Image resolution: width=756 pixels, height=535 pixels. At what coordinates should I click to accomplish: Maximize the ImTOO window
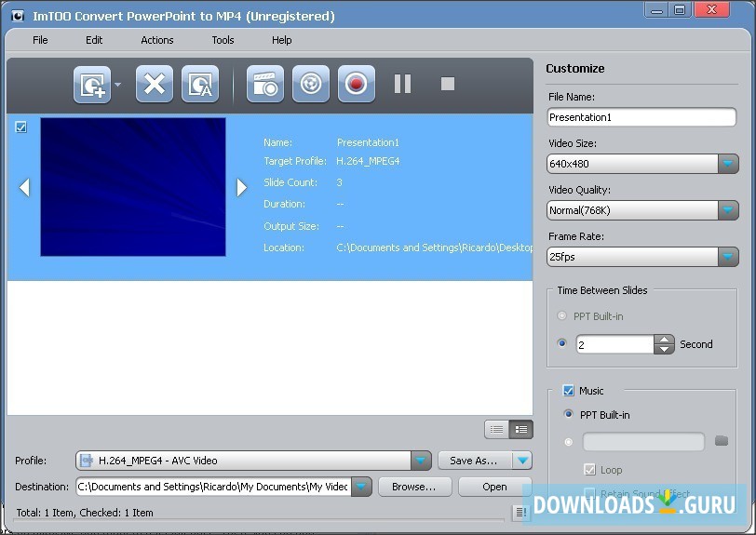click(680, 10)
